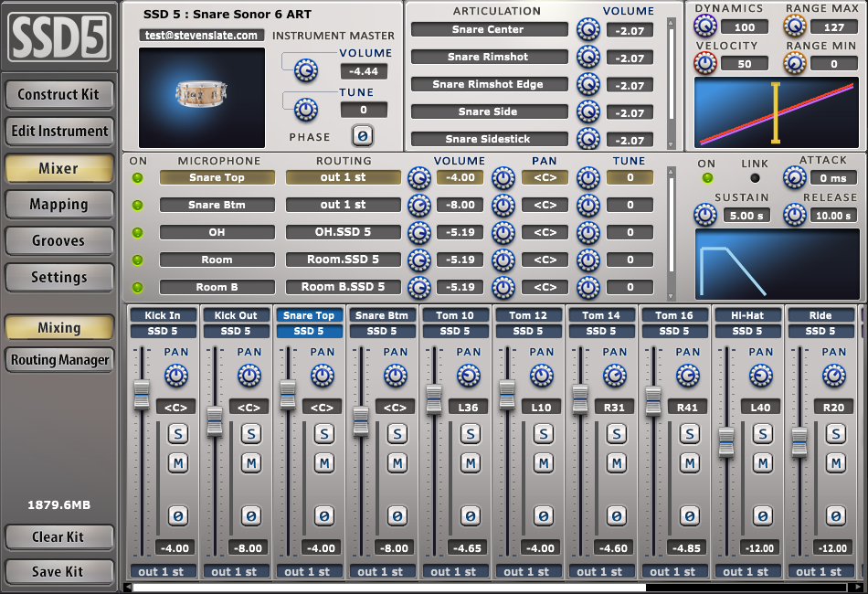Mute the Ride channel
This screenshot has height=594, width=868.
pos(835,462)
